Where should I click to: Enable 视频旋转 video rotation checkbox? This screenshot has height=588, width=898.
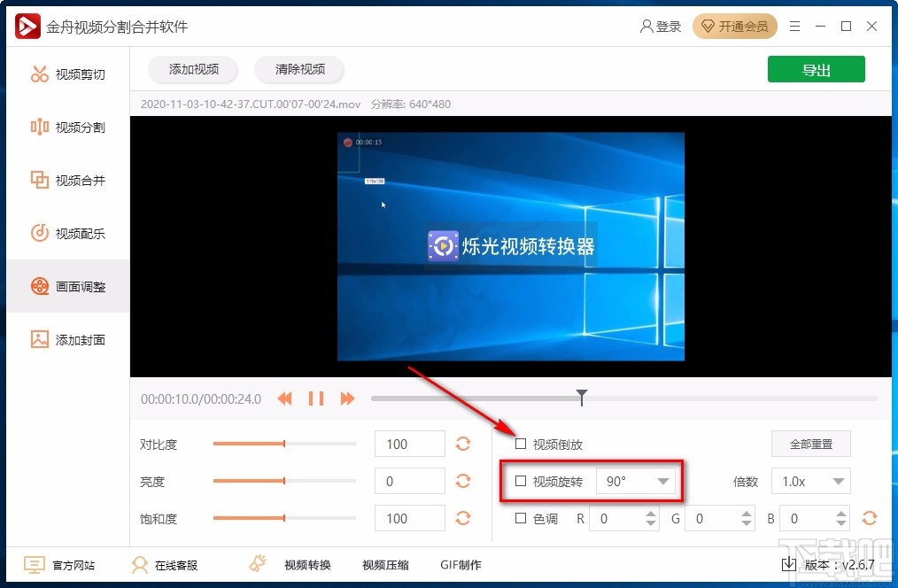pos(521,481)
